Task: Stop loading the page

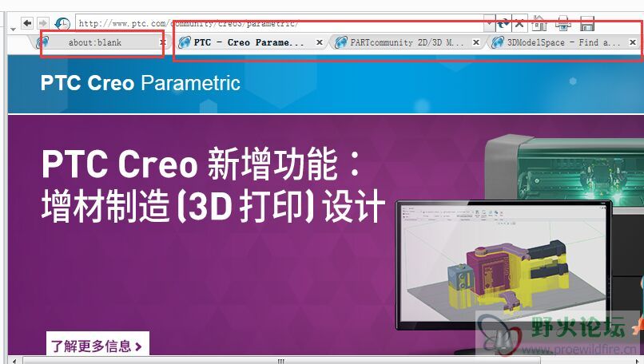Action: tap(519, 23)
